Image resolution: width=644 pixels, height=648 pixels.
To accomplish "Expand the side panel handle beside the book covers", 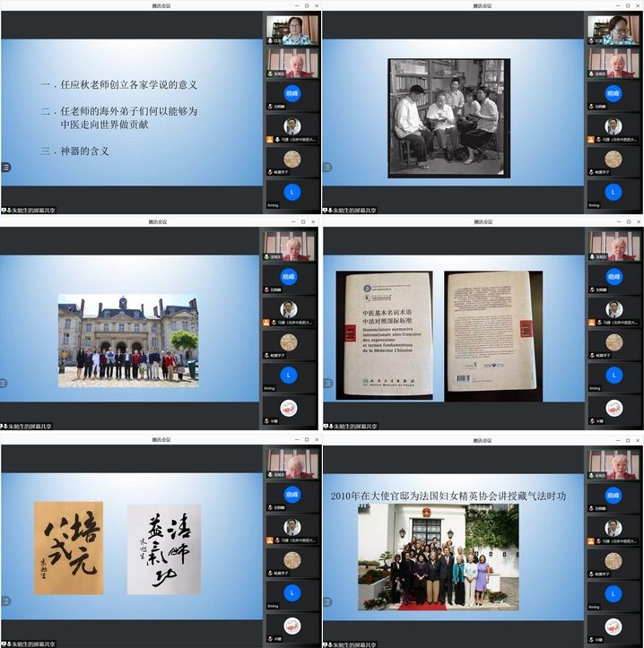I will [x=327, y=383].
